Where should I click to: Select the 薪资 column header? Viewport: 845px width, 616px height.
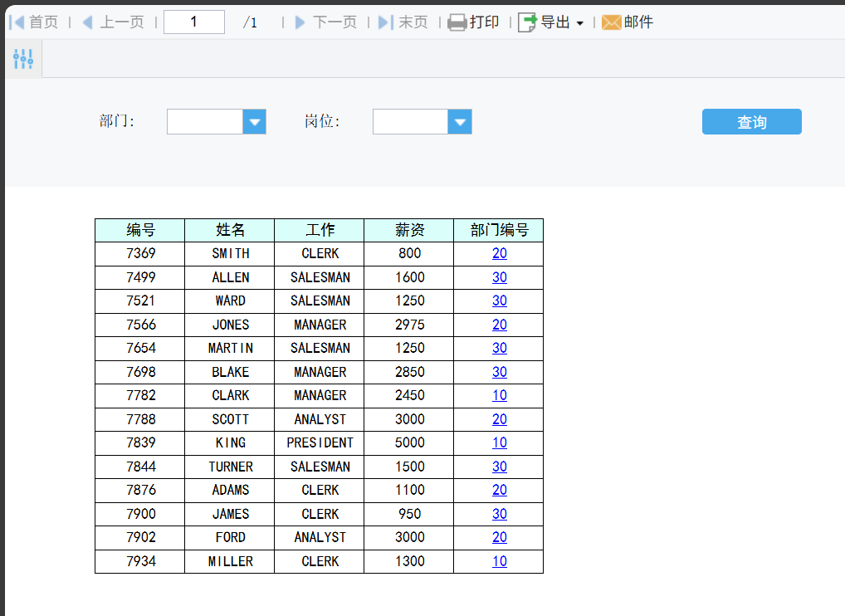tap(409, 230)
